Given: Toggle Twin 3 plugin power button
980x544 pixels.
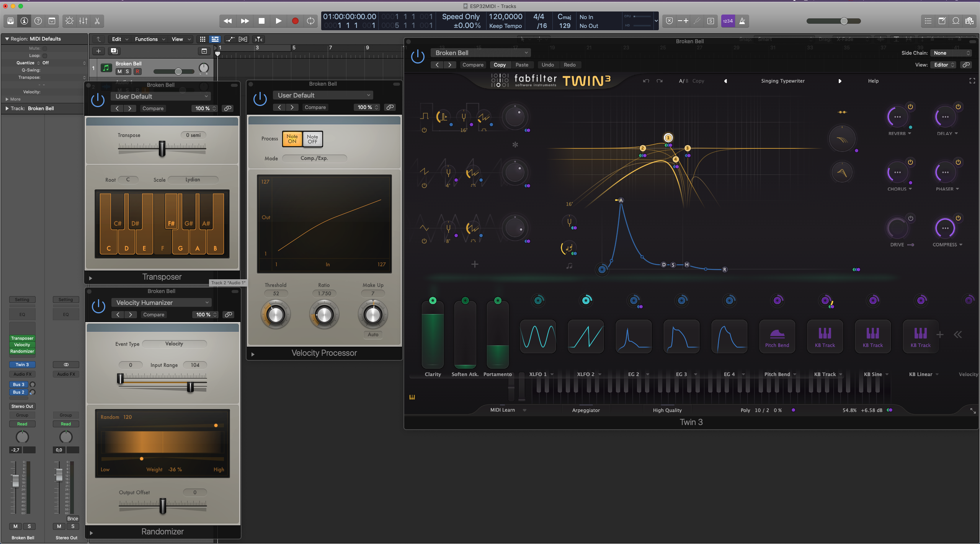Looking at the screenshot, I should point(418,57).
